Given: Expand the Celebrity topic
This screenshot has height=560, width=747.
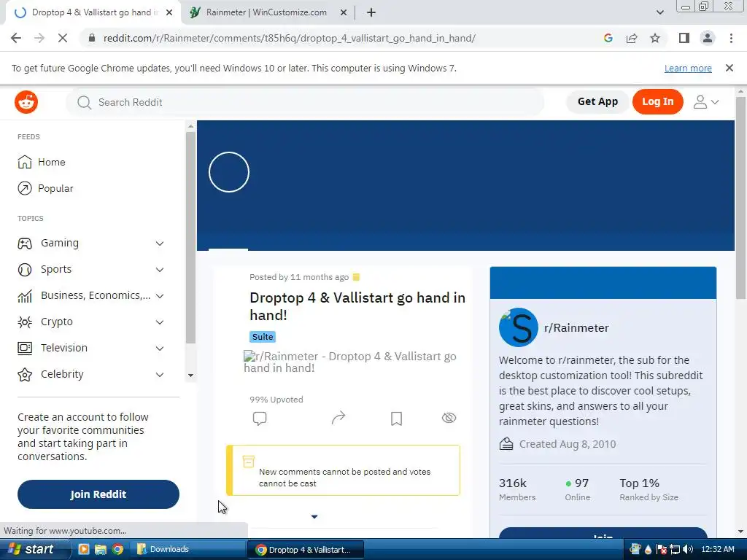Looking at the screenshot, I should point(160,375).
